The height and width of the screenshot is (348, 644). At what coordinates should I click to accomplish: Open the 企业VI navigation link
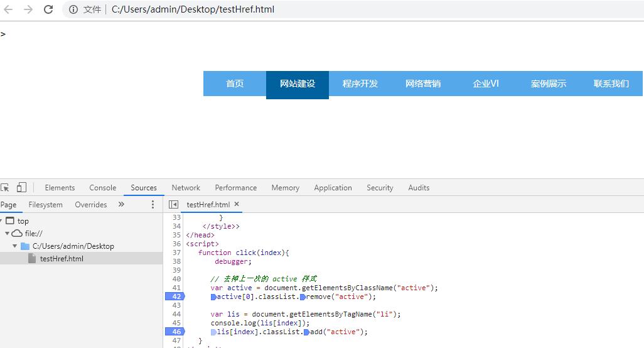(x=486, y=84)
